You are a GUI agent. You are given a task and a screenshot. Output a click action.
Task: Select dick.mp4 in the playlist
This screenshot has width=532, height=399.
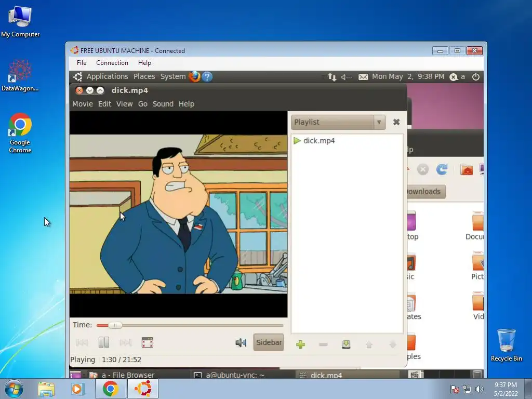(319, 140)
